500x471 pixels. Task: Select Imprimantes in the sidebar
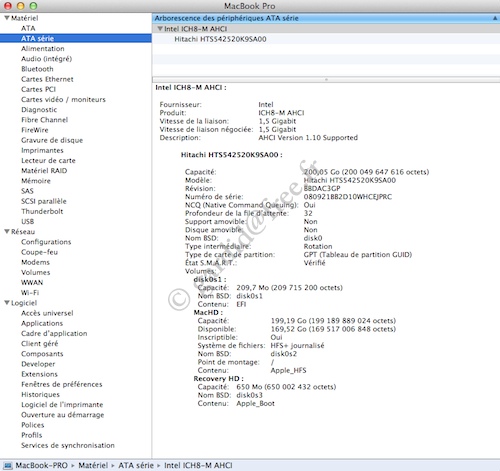point(42,150)
